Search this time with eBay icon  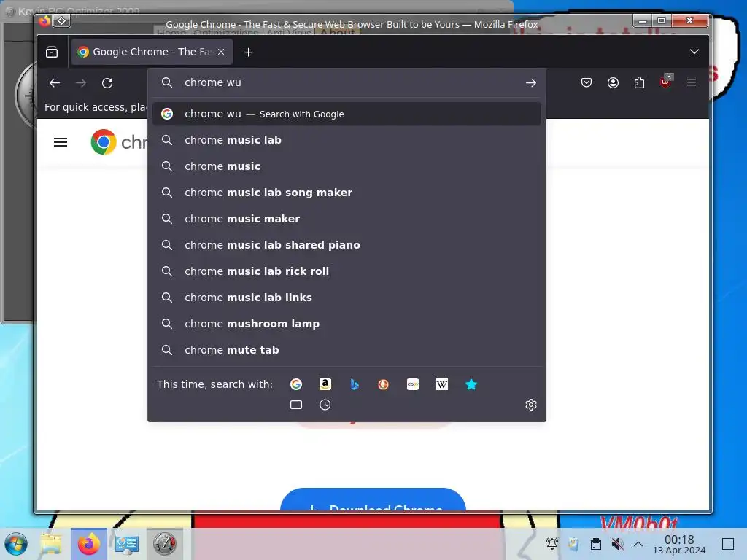point(413,384)
